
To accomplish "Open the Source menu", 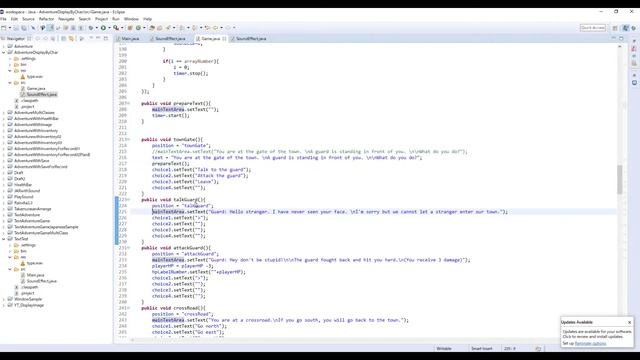I will [28, 19].
